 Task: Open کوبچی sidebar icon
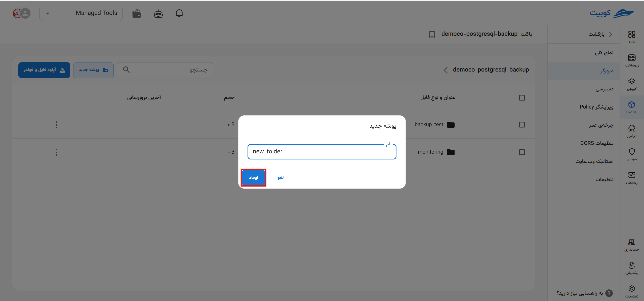[632, 84]
